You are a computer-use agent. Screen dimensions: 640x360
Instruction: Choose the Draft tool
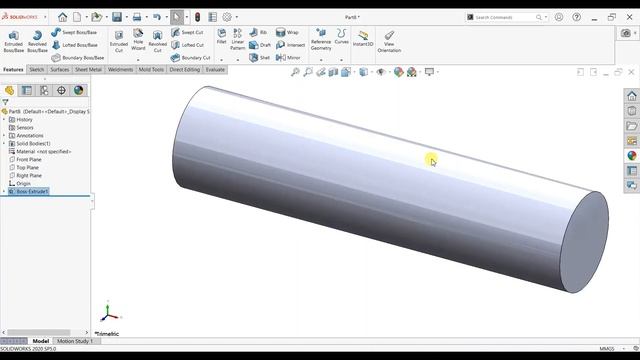click(x=260, y=45)
